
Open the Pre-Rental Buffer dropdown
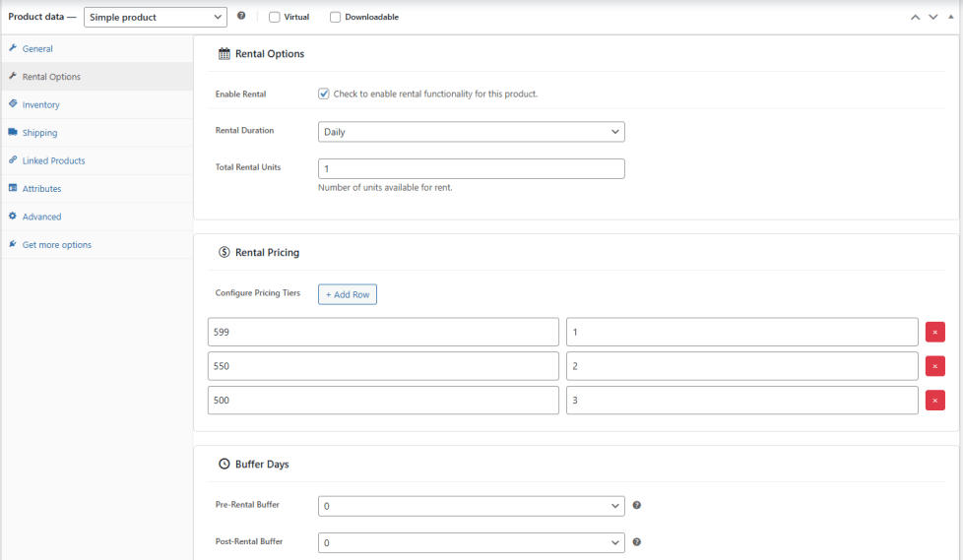(x=471, y=506)
